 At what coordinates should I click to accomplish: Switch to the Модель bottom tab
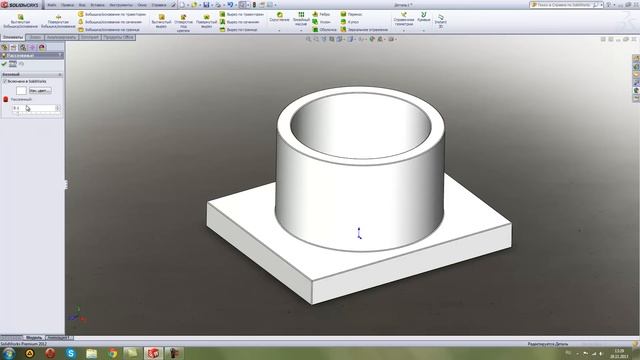pos(34,338)
